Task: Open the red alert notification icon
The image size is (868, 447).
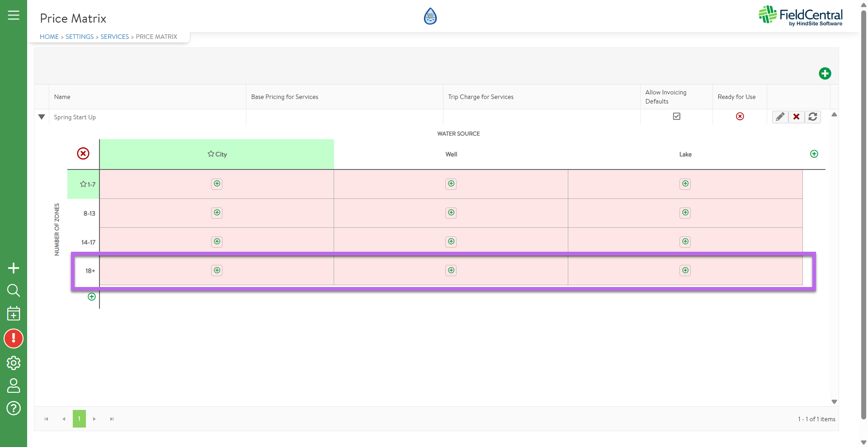Action: pos(14,339)
